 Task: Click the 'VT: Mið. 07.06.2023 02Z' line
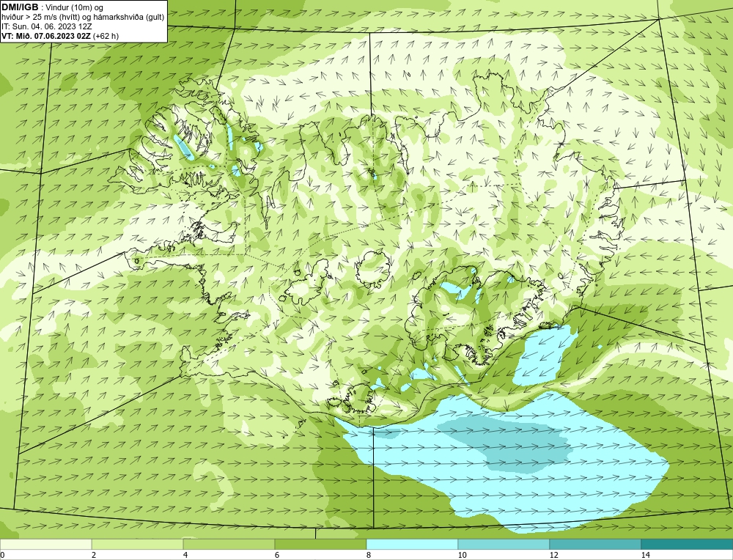pos(59,35)
